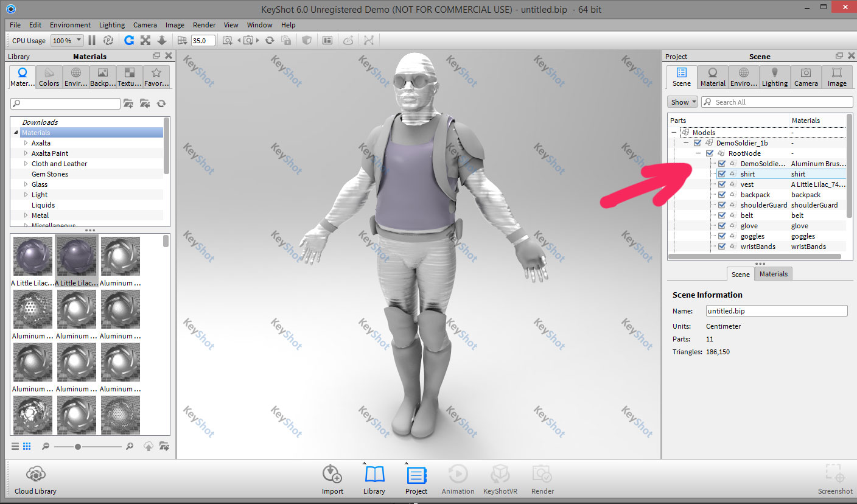Click the zoom-in magnifier for thumbnails
857x504 pixels.
point(130,446)
